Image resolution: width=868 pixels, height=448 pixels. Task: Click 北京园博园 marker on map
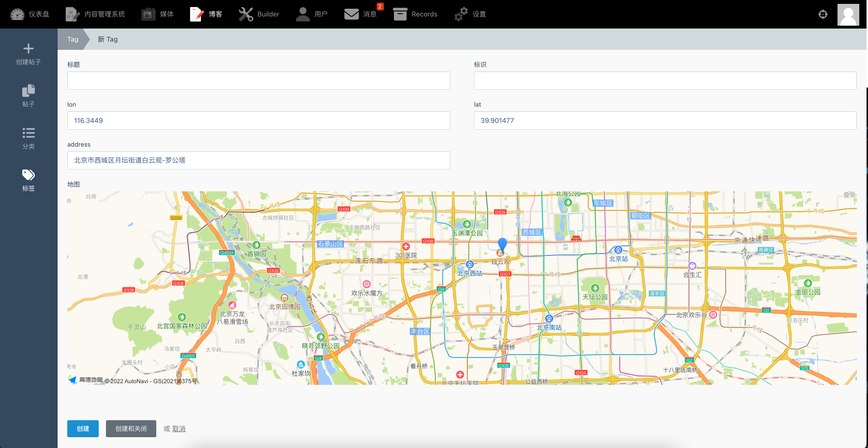tap(284, 298)
